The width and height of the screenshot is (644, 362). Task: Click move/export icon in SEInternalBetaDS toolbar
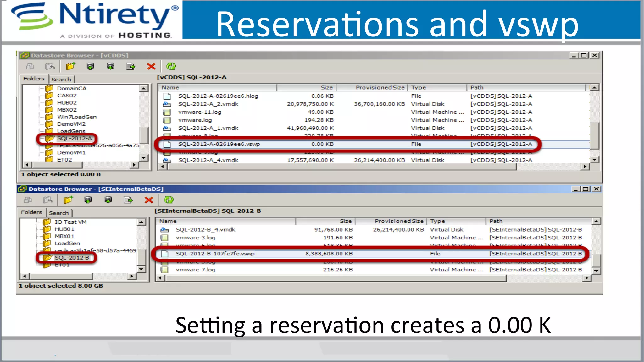[x=128, y=200]
